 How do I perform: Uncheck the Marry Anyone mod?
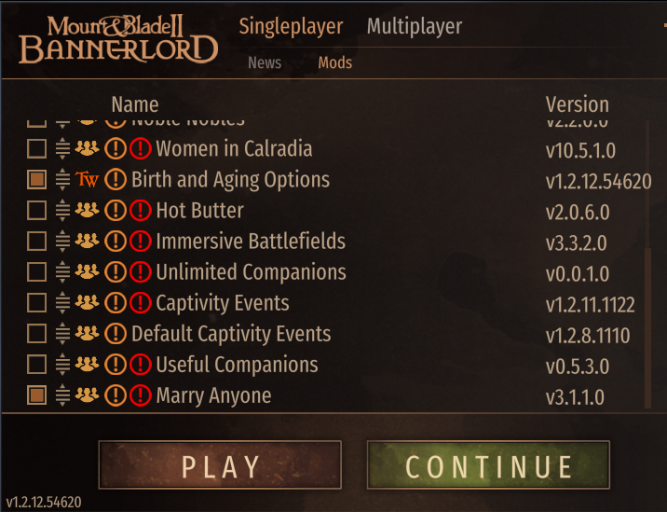click(x=37, y=395)
